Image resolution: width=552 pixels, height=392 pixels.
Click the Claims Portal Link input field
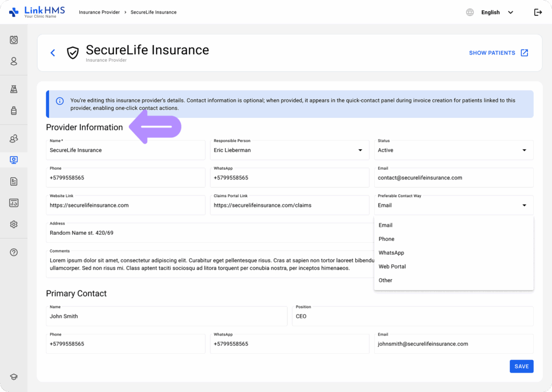click(x=289, y=205)
